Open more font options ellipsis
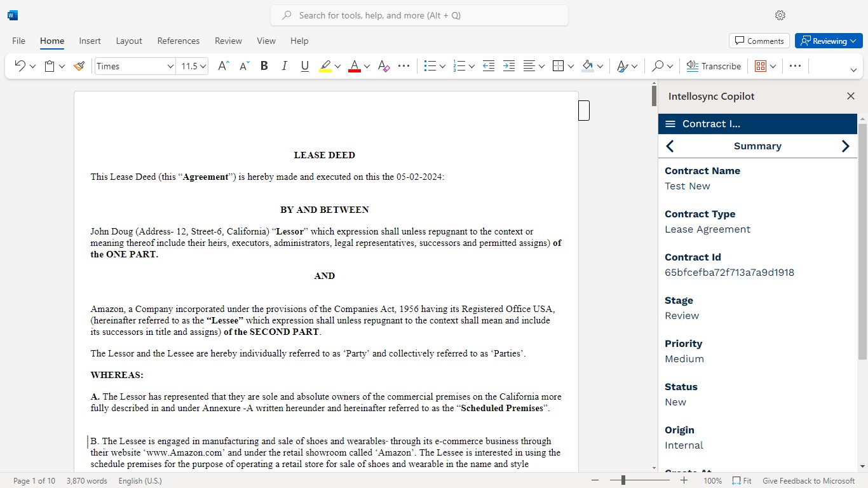Screen dimensions: 868x488 (x=403, y=66)
